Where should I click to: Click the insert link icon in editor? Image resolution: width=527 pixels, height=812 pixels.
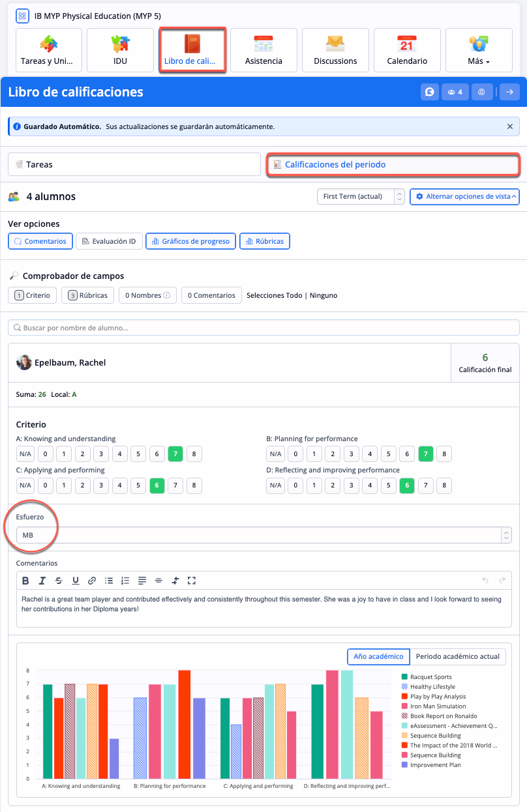tap(92, 580)
